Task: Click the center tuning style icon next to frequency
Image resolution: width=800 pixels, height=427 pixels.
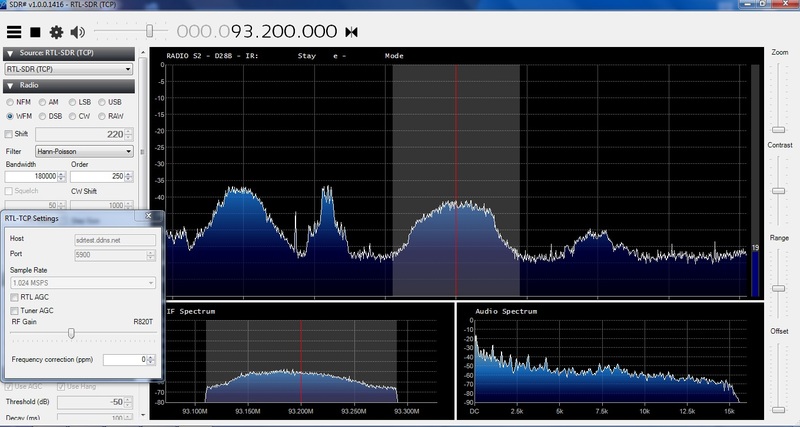Action: (x=352, y=32)
